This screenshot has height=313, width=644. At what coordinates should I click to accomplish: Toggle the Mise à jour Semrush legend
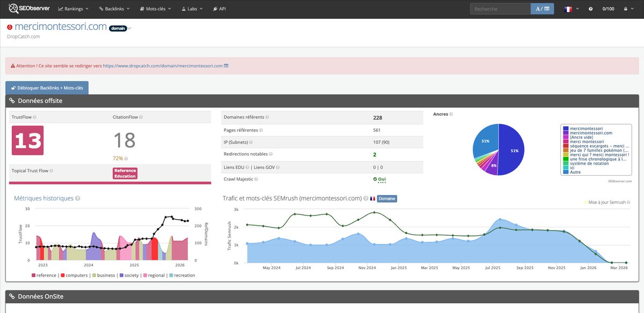pyautogui.click(x=606, y=203)
